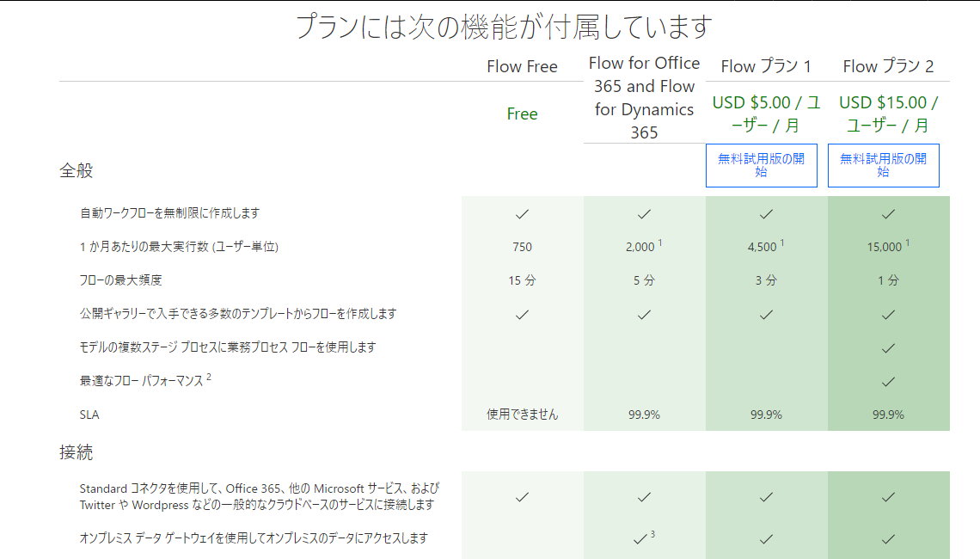Click Flow プラン 2 checkmark in 公開ギャラリー row
Image resolution: width=980 pixels, height=559 pixels.
click(888, 315)
